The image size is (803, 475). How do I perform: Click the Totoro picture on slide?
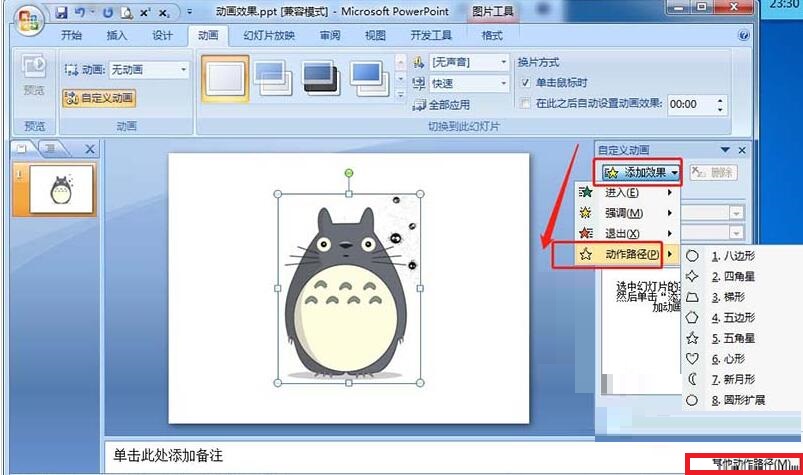[349, 289]
